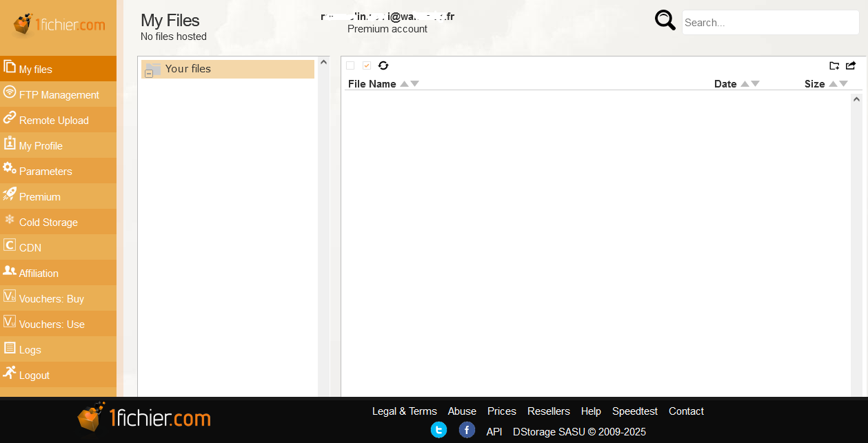Click the new folder icon

pyautogui.click(x=834, y=65)
